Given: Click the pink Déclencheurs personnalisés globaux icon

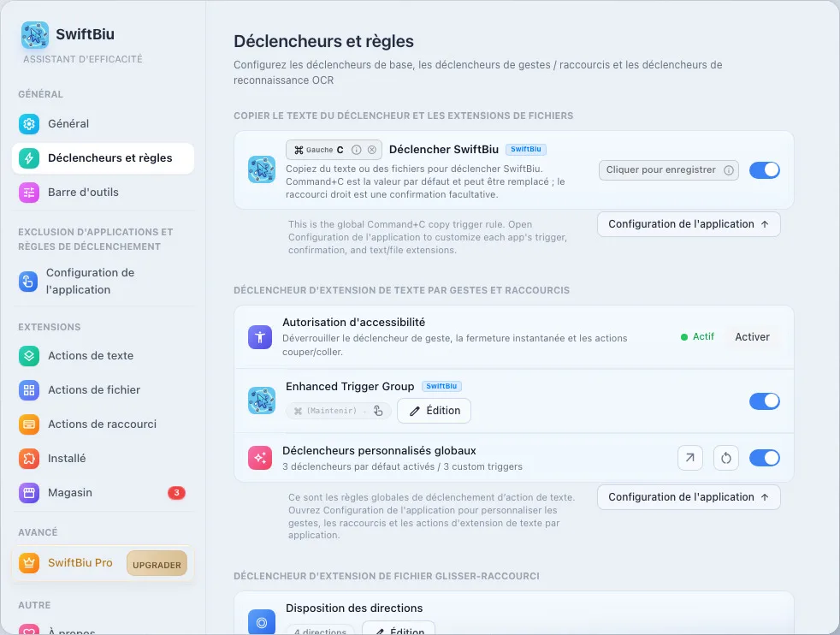Looking at the screenshot, I should 260,458.
